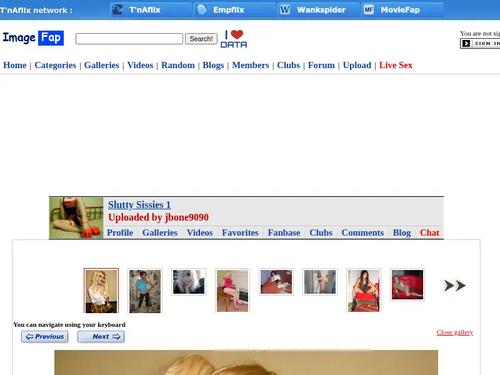This screenshot has width=500, height=375.
Task: Open the Upload page link
Action: [357, 65]
